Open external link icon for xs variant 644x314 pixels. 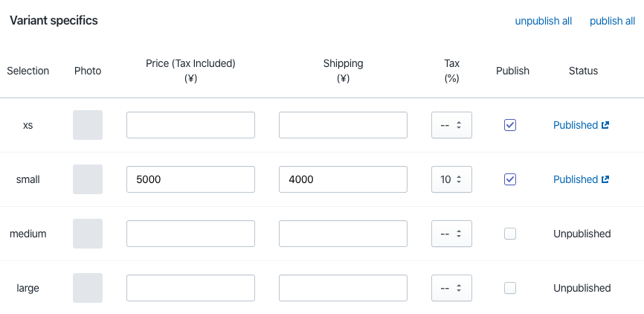[605, 125]
